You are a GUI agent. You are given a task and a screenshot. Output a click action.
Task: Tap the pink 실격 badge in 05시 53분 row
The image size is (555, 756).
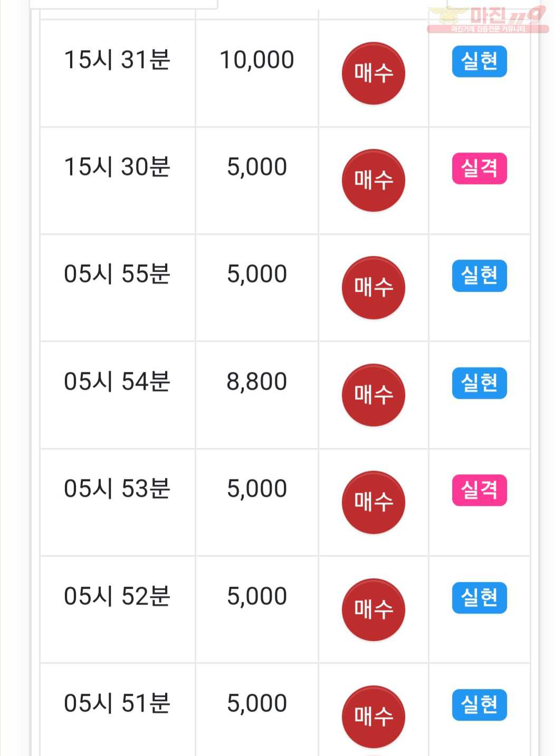coord(480,491)
